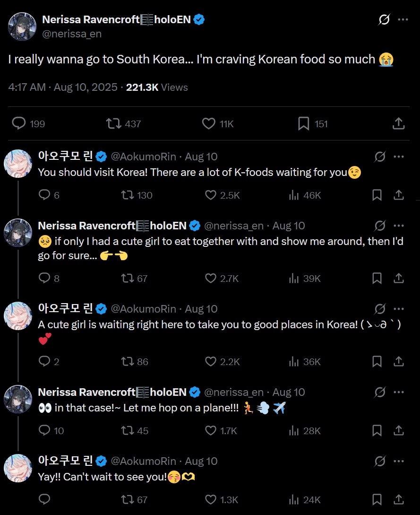Open Nerissa Ravencroft avatar on main tweet
420x515 pixels.
pos(22,26)
